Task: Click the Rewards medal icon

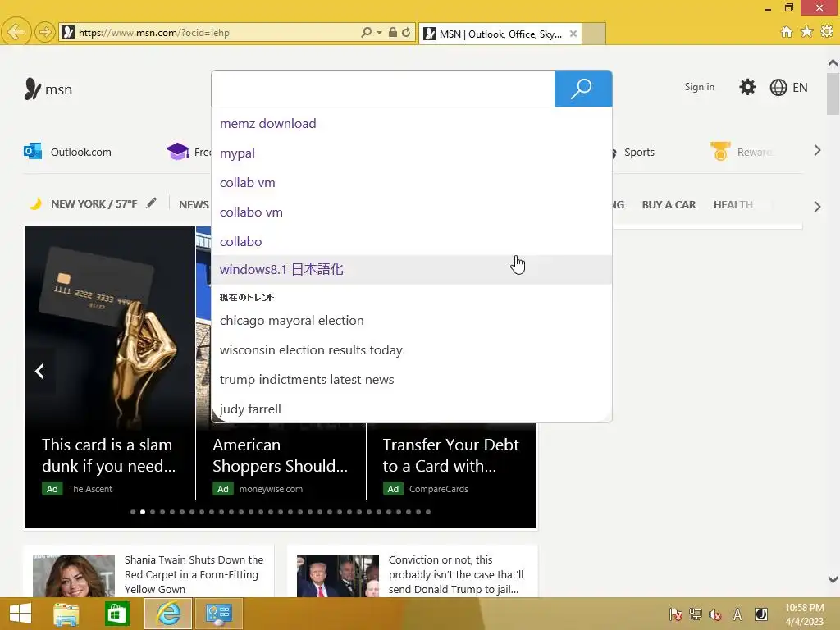Action: (x=720, y=151)
